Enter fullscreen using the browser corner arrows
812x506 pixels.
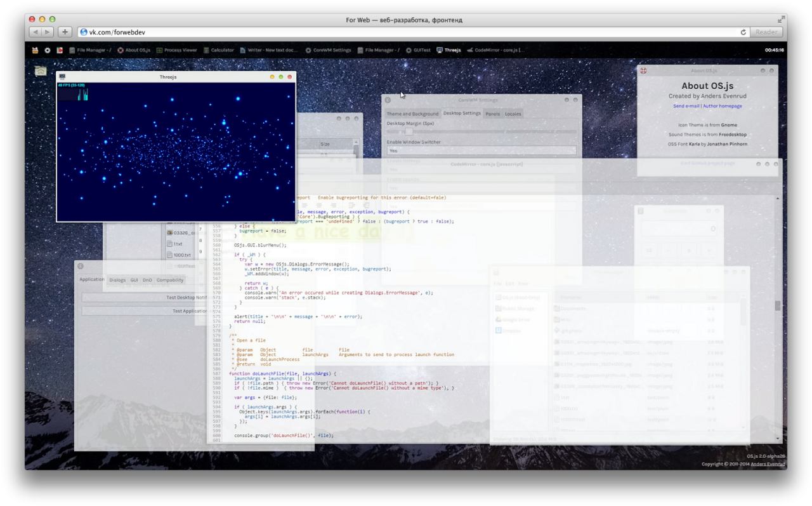pos(782,20)
